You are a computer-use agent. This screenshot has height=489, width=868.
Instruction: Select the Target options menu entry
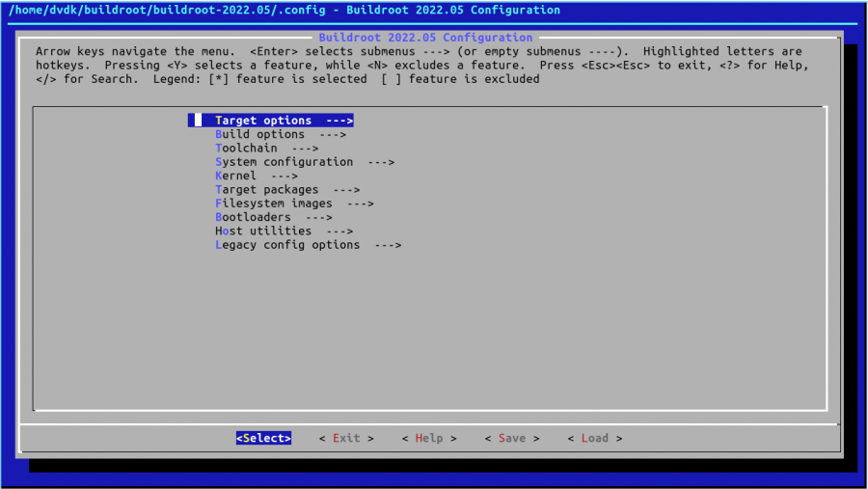(x=263, y=121)
